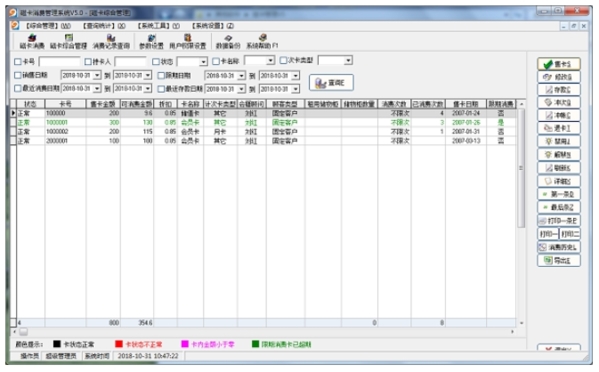Open the 磁卡消费 toolbar icon

coord(32,42)
